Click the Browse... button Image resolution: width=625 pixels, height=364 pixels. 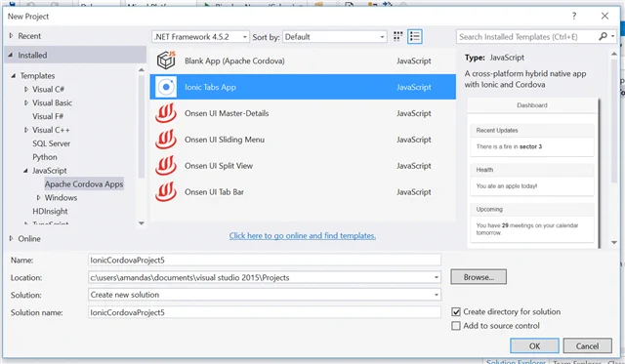(x=479, y=277)
